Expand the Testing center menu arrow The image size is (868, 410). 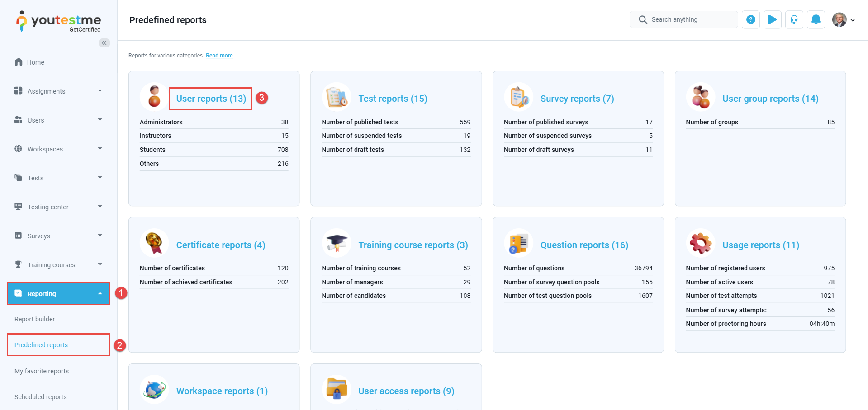tap(100, 207)
